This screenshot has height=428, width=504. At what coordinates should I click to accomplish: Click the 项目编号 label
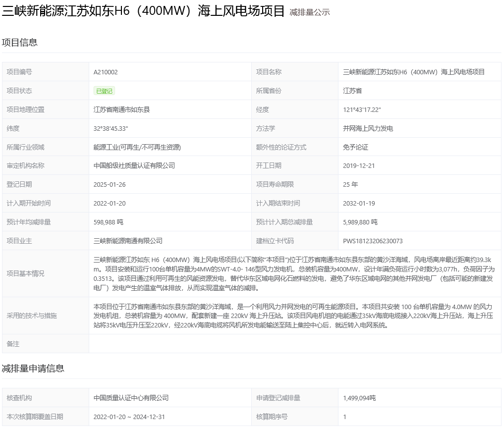tap(19, 72)
